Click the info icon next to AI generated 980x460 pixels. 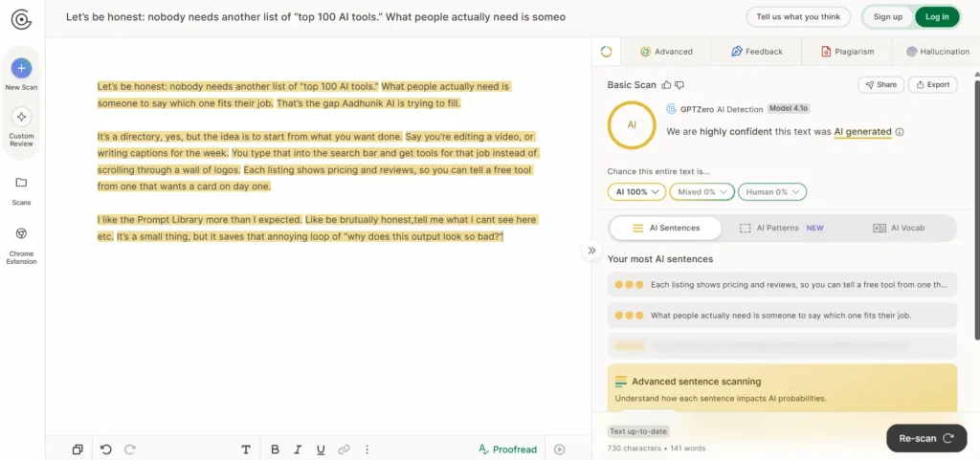coord(900,132)
